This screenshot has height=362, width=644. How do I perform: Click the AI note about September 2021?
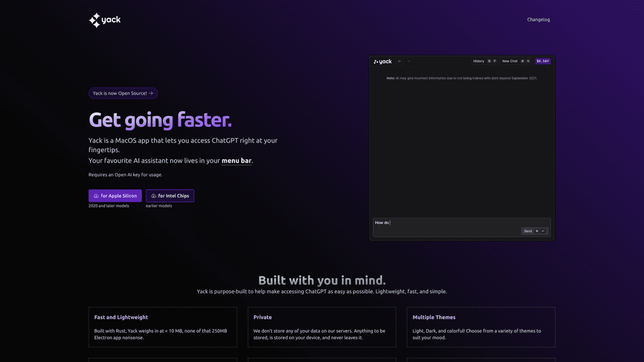(462, 78)
